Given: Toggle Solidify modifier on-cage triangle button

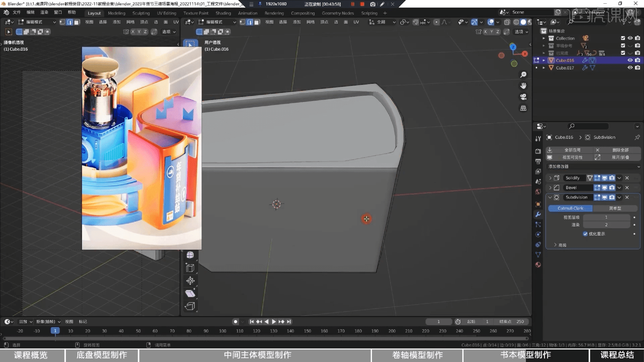Looking at the screenshot, I should coord(590,178).
